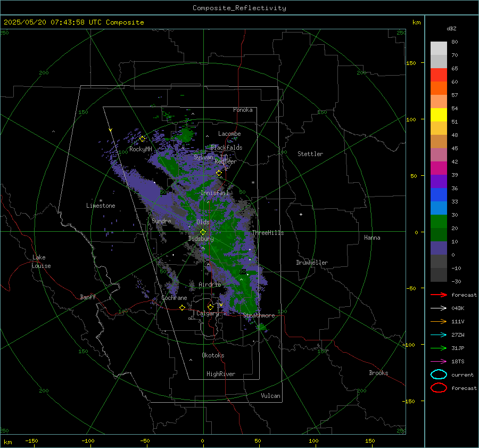
Task: Click the Lake Louise map label
Action: point(41,262)
